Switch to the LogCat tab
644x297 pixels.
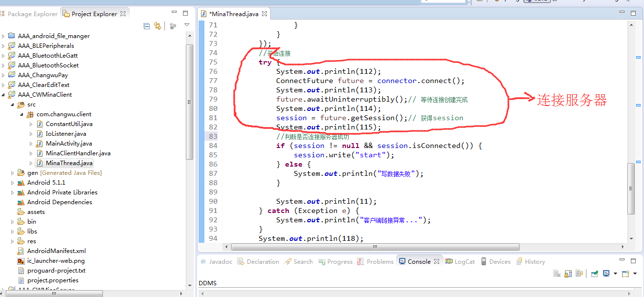pos(460,262)
